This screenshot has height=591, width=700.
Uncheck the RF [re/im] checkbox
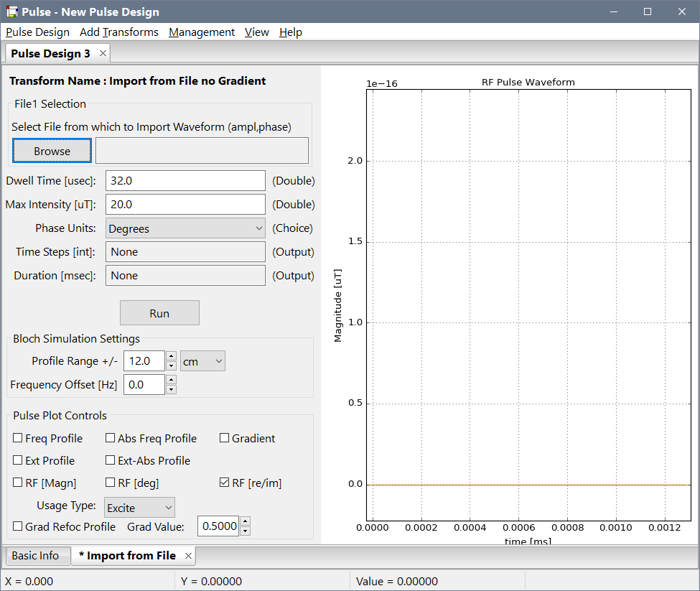224,483
